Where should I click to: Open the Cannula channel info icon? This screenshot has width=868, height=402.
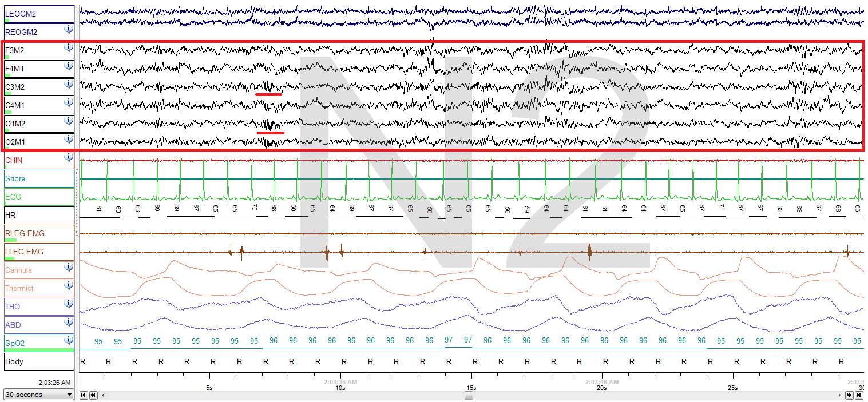click(x=69, y=267)
